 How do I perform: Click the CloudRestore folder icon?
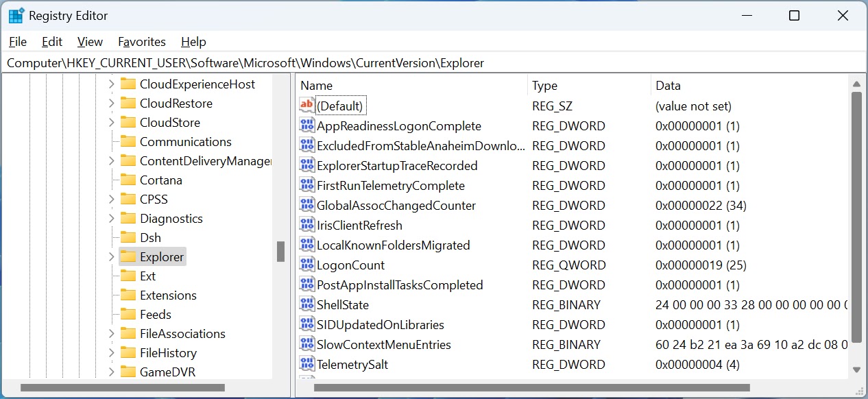tap(128, 103)
